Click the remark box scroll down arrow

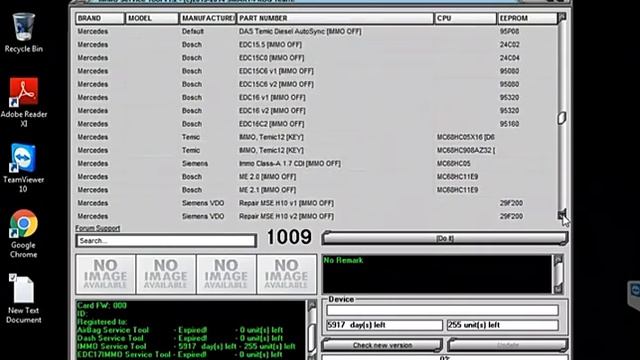click(x=558, y=289)
